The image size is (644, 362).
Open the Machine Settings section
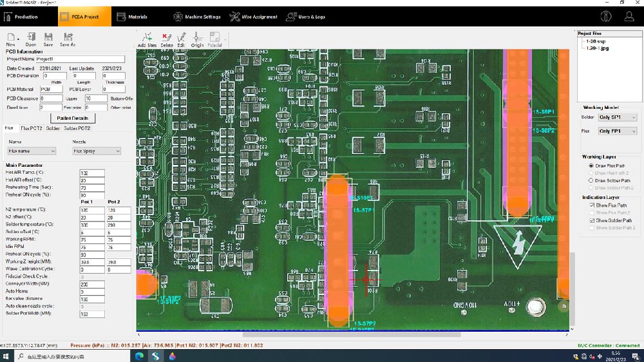click(x=197, y=17)
